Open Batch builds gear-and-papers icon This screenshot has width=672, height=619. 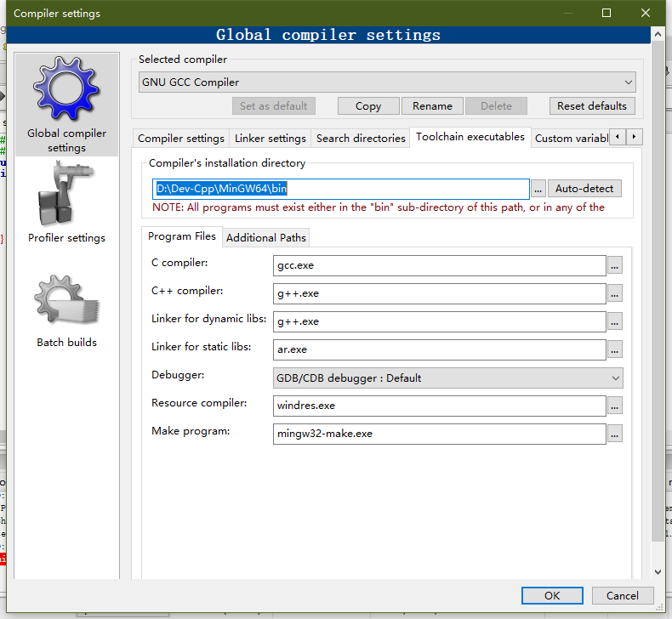click(x=66, y=299)
